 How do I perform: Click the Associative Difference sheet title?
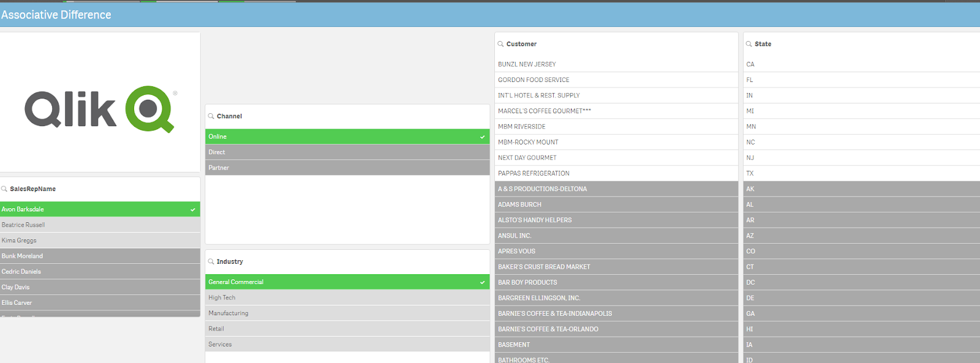coord(56,15)
